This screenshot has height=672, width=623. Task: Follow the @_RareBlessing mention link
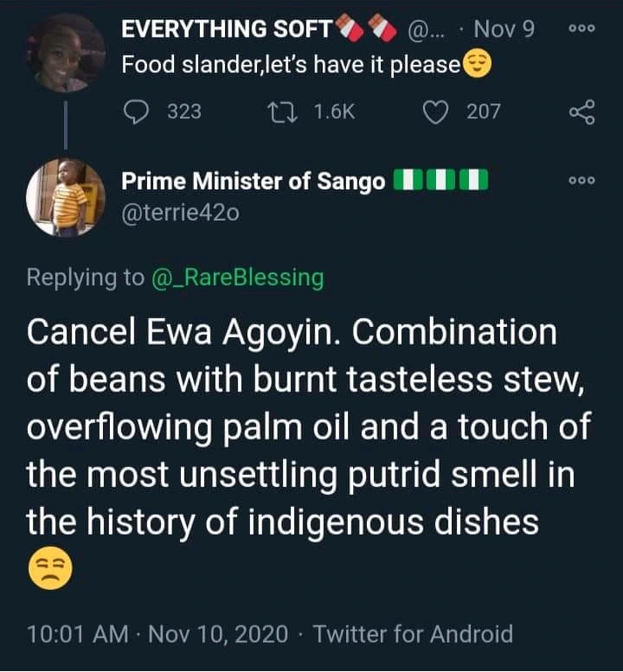coord(237,278)
